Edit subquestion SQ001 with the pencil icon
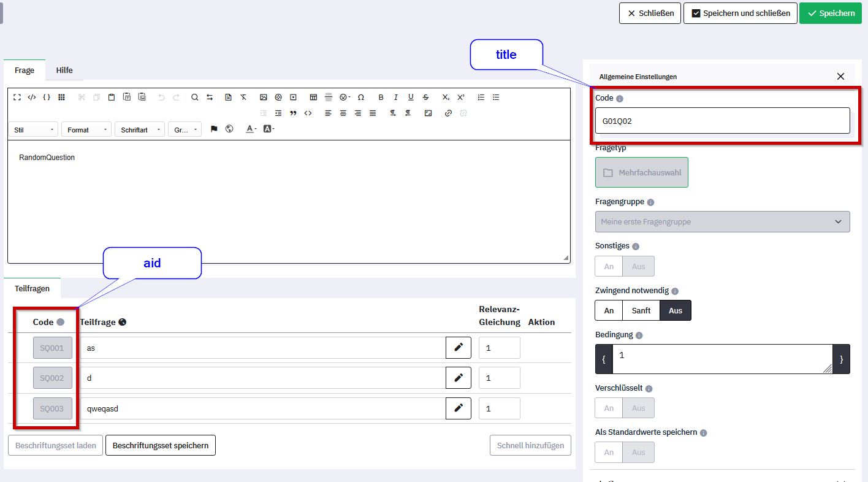This screenshot has height=482, width=868. point(458,348)
